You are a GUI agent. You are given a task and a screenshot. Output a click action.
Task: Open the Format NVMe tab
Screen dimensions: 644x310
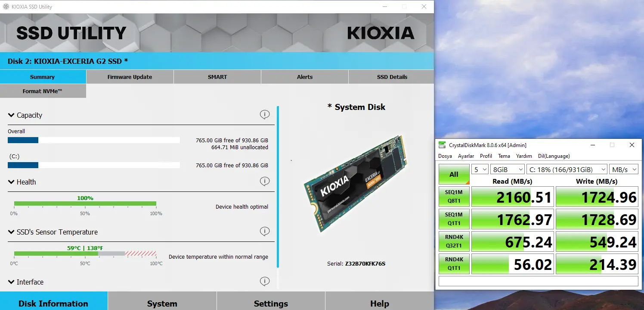pos(43,91)
